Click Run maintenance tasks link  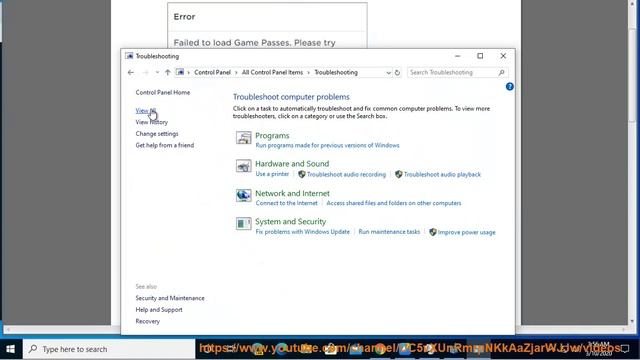click(x=389, y=232)
